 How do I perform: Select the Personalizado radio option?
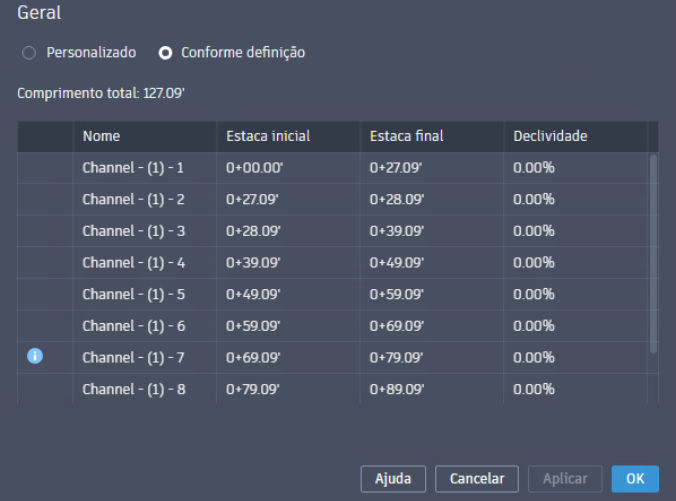pos(28,52)
